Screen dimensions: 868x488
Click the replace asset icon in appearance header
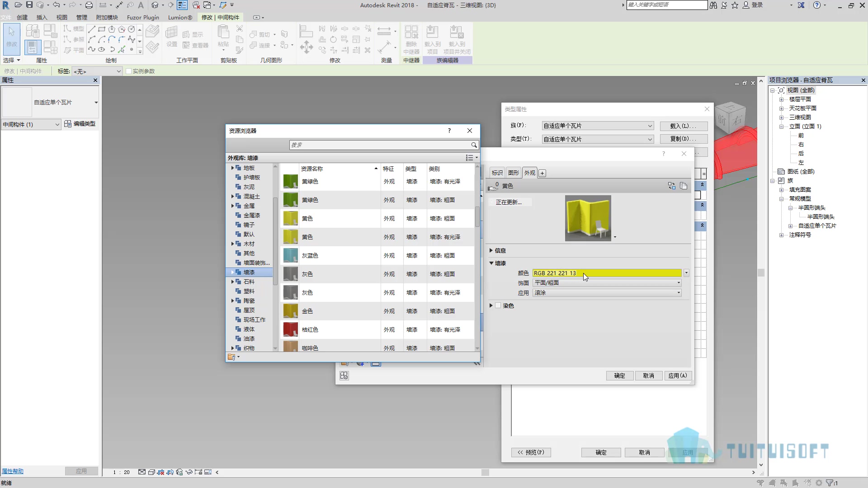pyautogui.click(x=671, y=186)
